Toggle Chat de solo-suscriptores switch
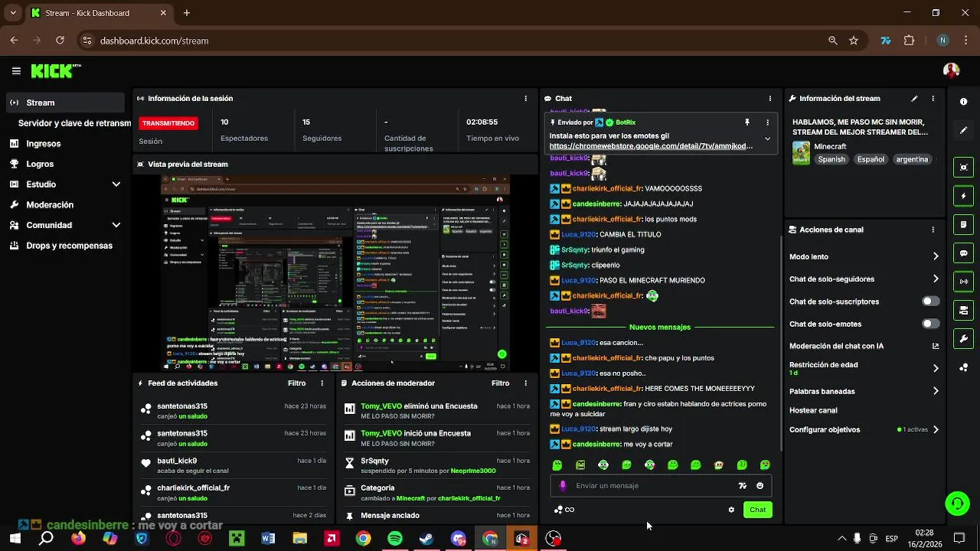This screenshot has width=980, height=551. [x=930, y=302]
